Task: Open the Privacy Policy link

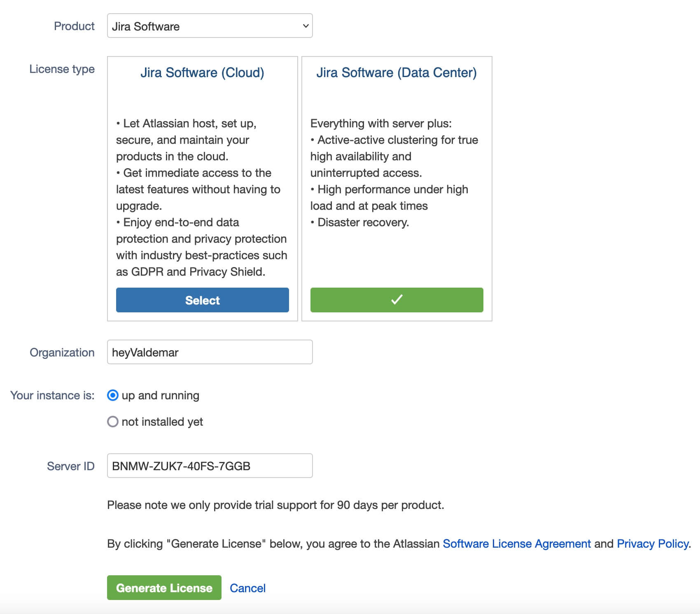Action: (653, 544)
